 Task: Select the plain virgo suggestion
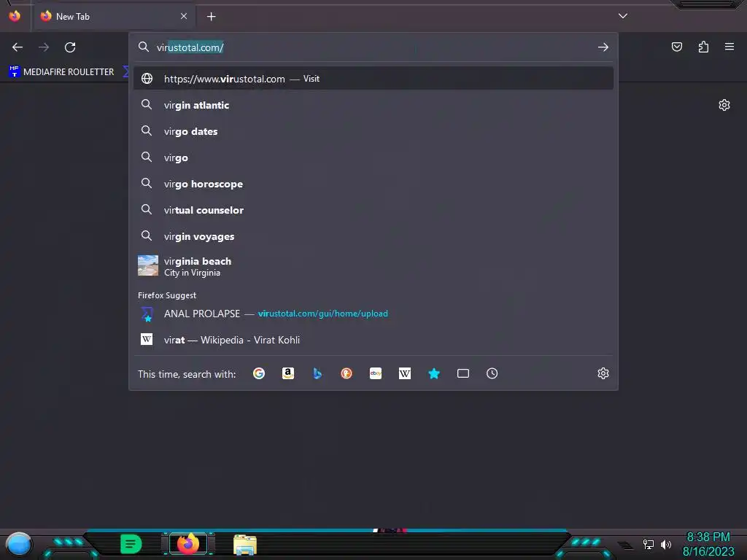[373, 157]
